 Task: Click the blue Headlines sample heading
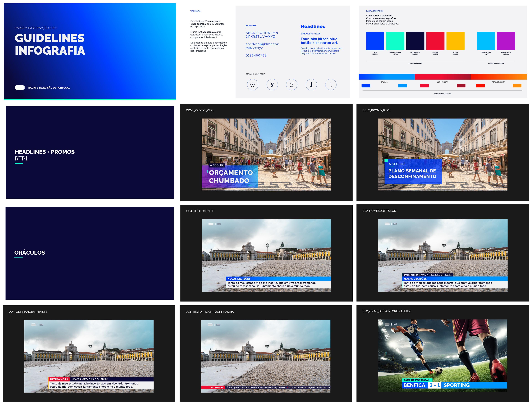tap(313, 27)
